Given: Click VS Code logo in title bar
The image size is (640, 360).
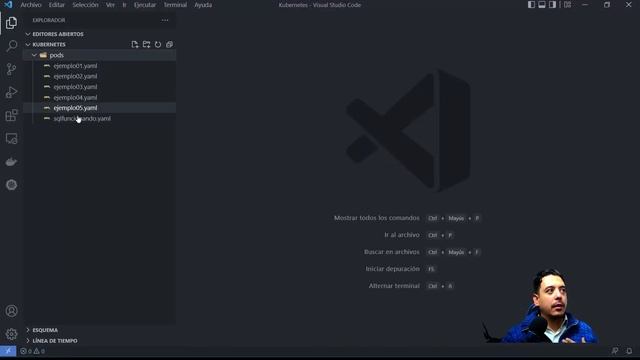Looking at the screenshot, I should 8,5.
